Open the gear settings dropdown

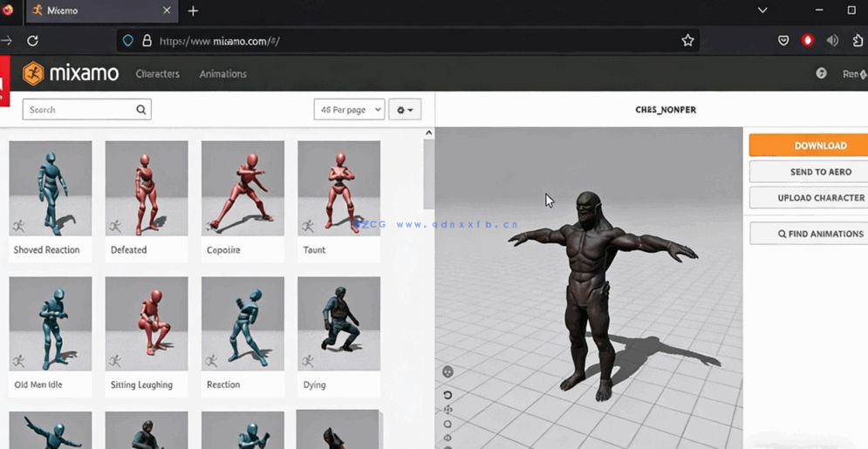(x=405, y=110)
